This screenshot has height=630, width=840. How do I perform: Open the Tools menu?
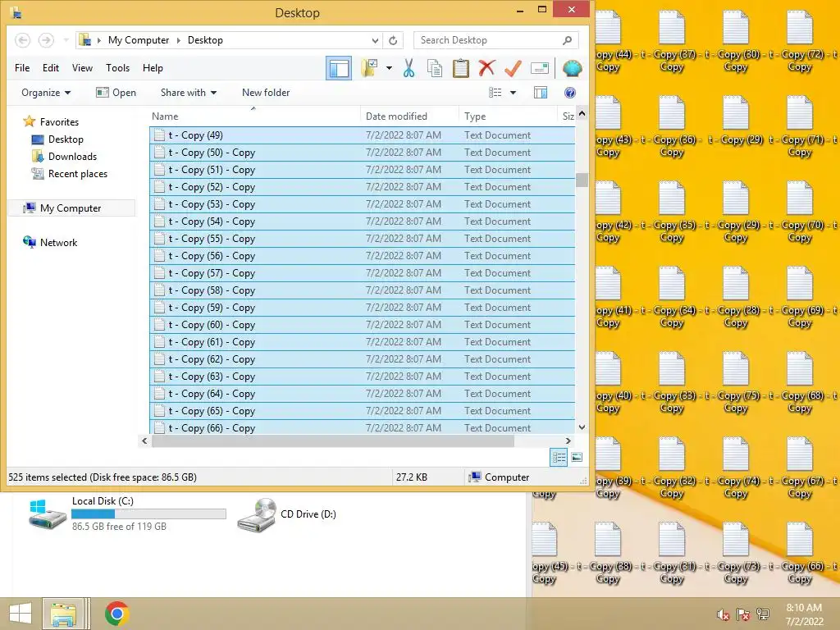pyautogui.click(x=118, y=68)
